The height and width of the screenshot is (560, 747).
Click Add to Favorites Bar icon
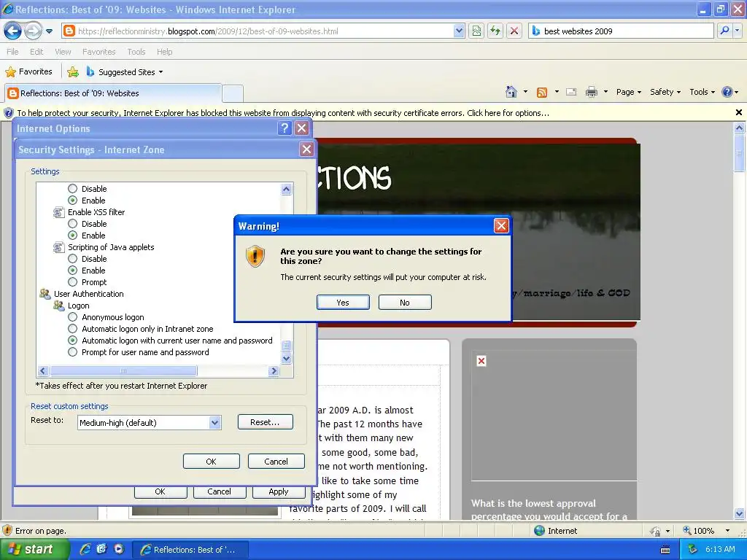pos(73,72)
